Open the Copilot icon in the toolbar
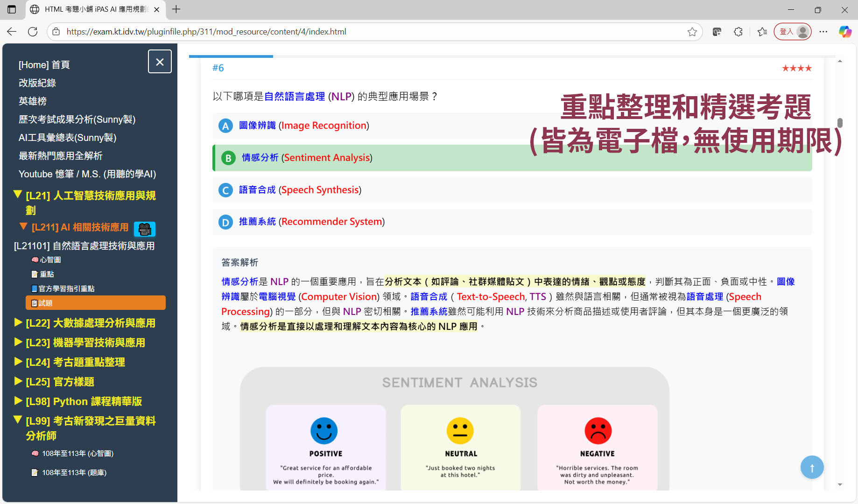858x504 pixels. [845, 32]
